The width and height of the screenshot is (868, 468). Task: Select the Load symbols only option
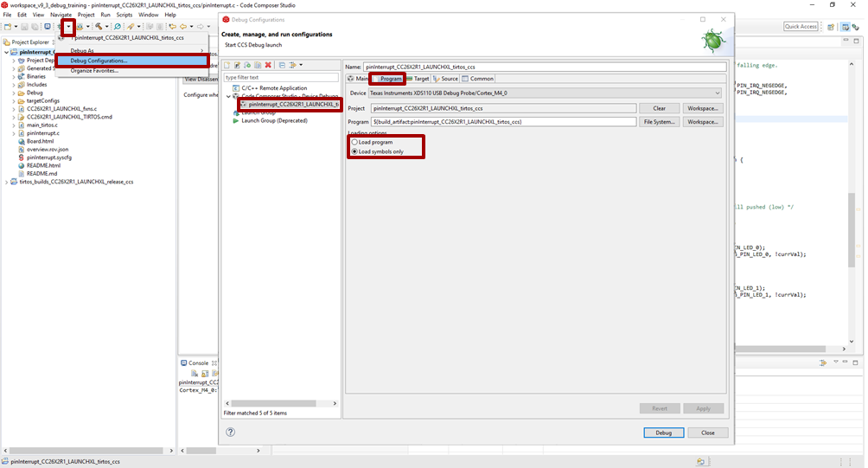[x=354, y=151]
